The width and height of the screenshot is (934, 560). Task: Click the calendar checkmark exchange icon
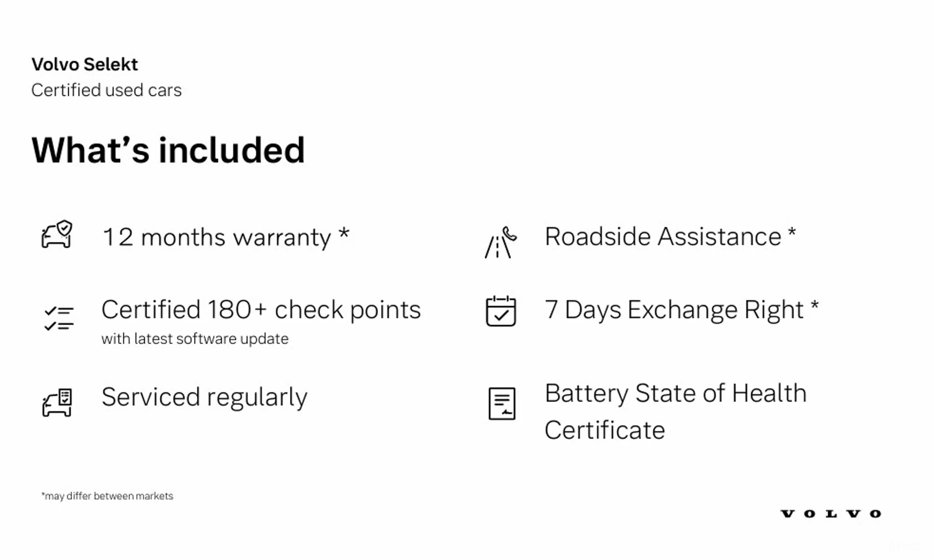click(x=501, y=311)
